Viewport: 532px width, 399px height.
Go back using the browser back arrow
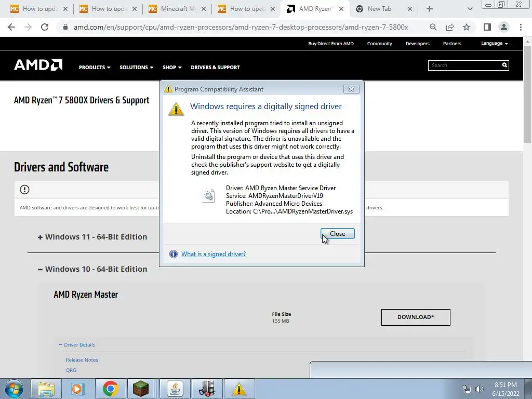click(11, 27)
